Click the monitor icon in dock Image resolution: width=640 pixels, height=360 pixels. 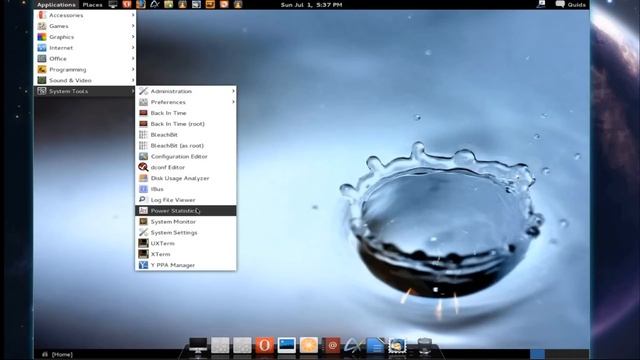tap(198, 345)
